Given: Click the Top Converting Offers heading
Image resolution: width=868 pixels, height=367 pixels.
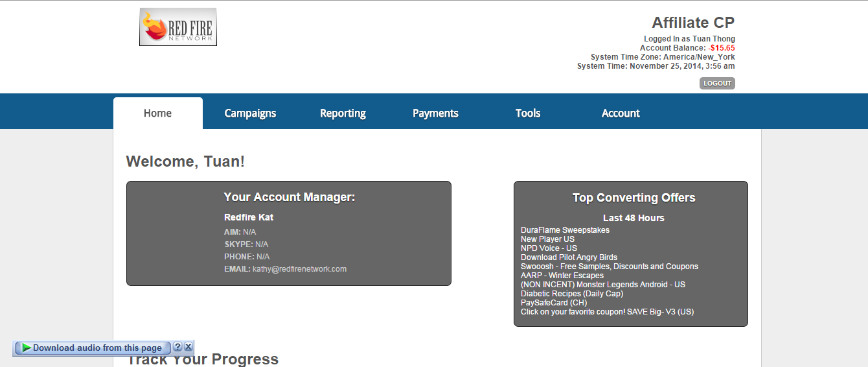Looking at the screenshot, I should [x=634, y=198].
